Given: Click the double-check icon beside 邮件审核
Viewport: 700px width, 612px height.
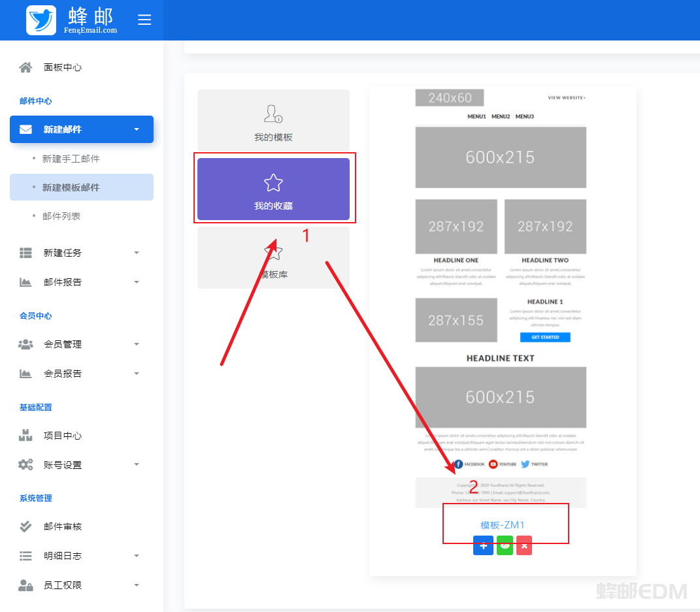Looking at the screenshot, I should pos(25,526).
